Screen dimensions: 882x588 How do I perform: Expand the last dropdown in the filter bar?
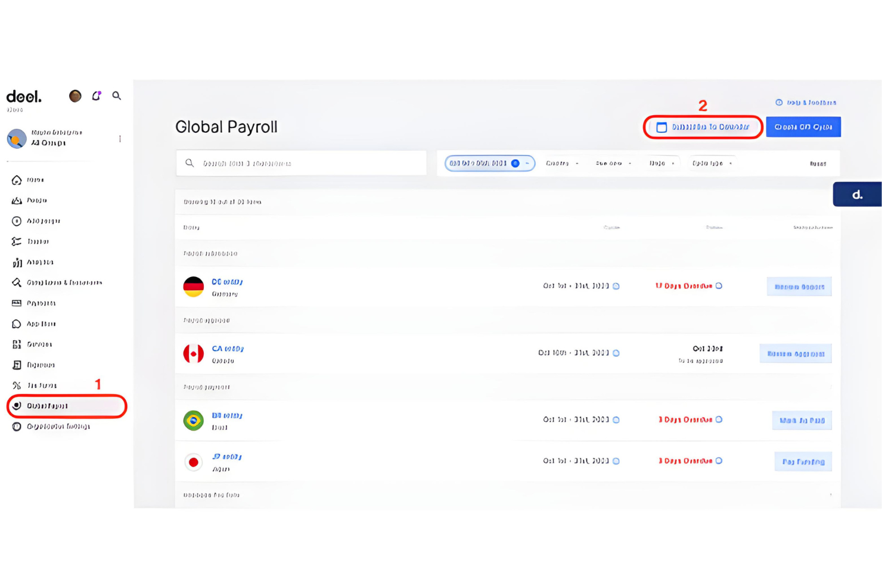(x=712, y=163)
